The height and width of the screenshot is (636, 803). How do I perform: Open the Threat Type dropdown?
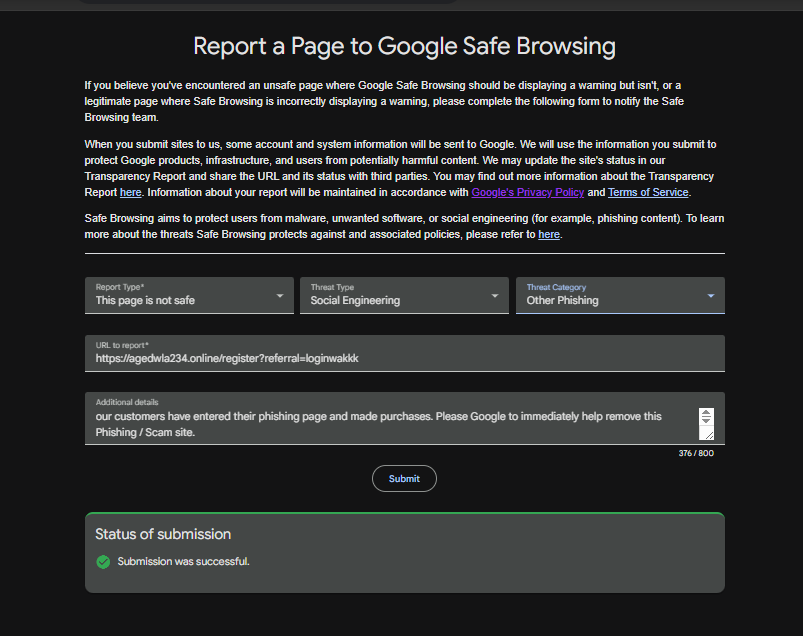404,295
